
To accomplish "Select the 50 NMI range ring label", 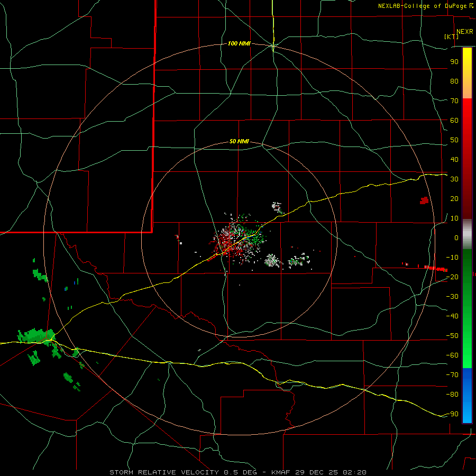I will [239, 141].
